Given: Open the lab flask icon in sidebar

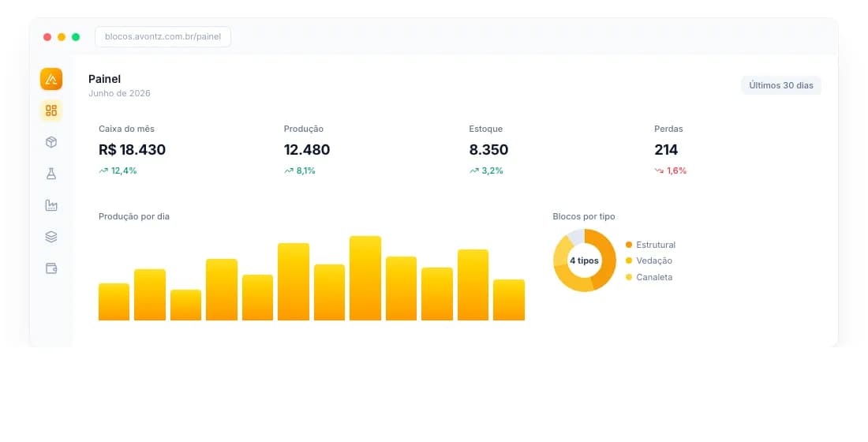Looking at the screenshot, I should pos(51,174).
